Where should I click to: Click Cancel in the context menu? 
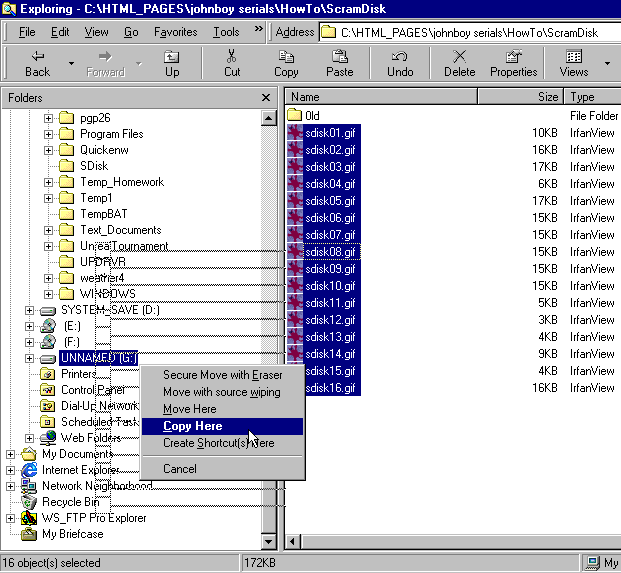click(180, 469)
